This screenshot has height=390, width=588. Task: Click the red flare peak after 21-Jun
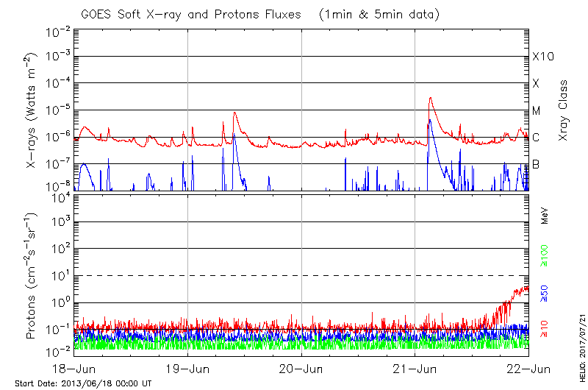[x=430, y=98]
